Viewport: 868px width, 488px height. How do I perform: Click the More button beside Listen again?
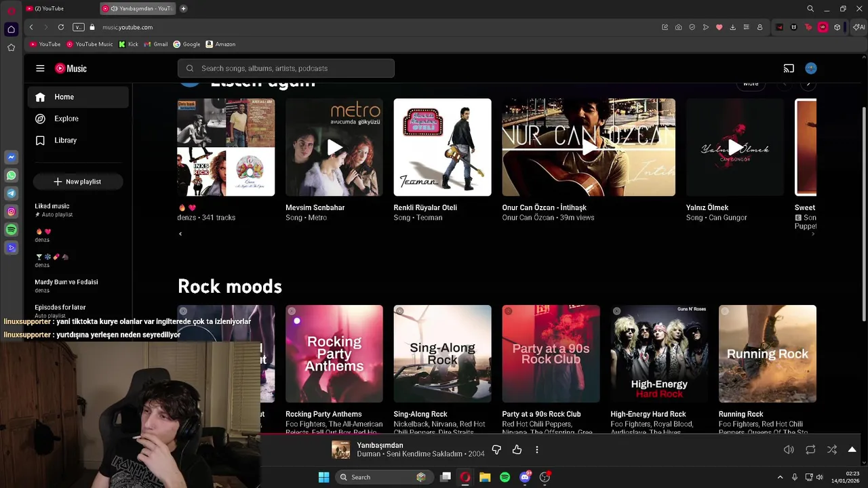tap(751, 84)
